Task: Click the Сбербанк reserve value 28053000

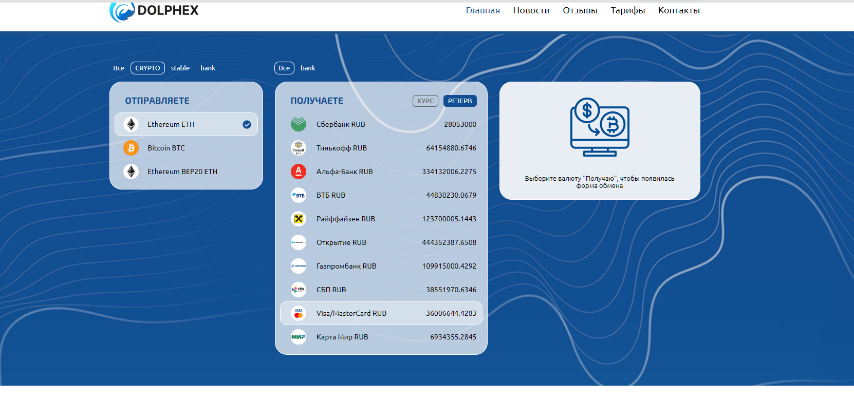Action: 460,124
